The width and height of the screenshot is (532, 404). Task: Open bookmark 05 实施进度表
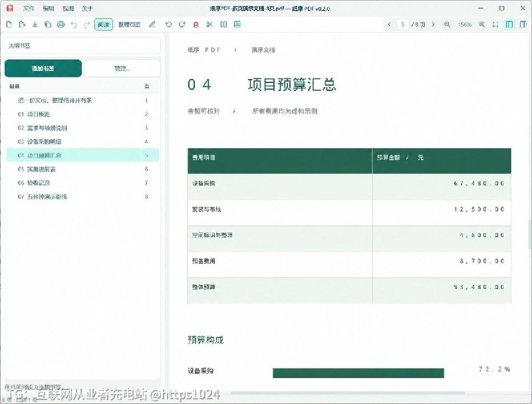[82, 169]
